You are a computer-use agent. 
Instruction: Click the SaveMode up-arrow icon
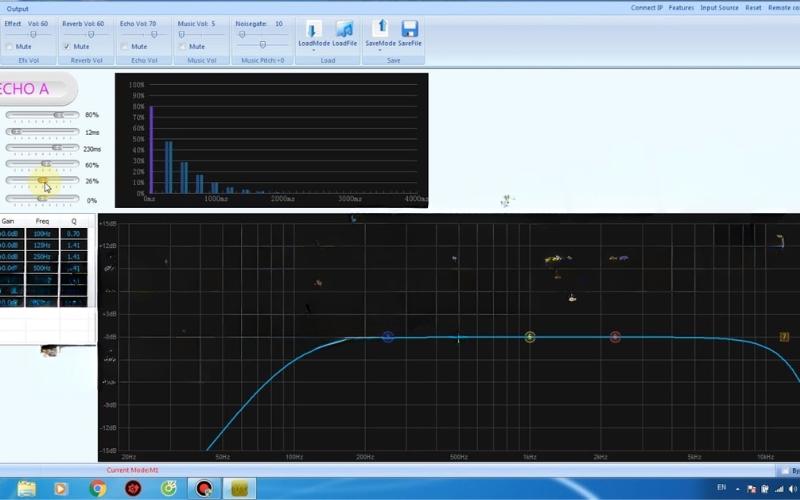click(x=380, y=29)
